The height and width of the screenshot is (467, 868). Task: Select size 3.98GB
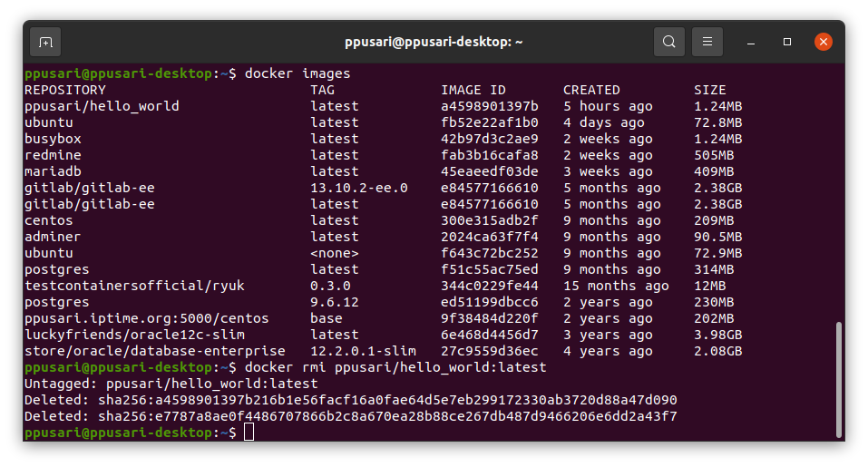point(718,335)
